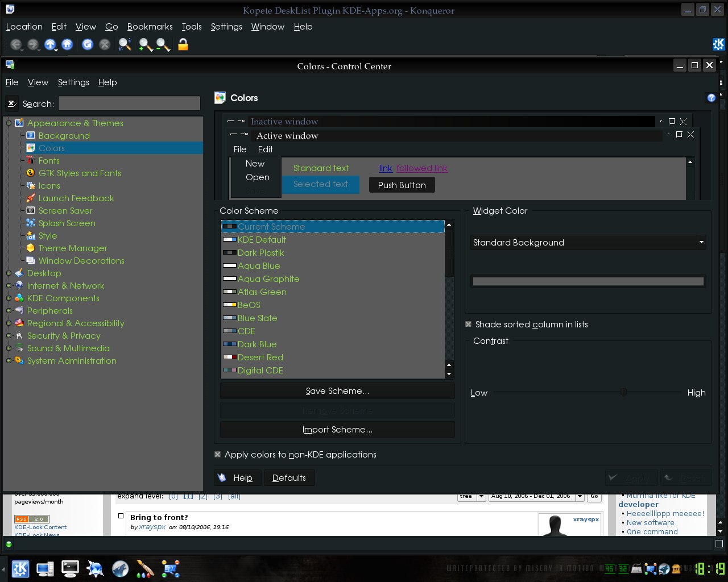
Task: Open Screen Saver module
Action: click(65, 210)
